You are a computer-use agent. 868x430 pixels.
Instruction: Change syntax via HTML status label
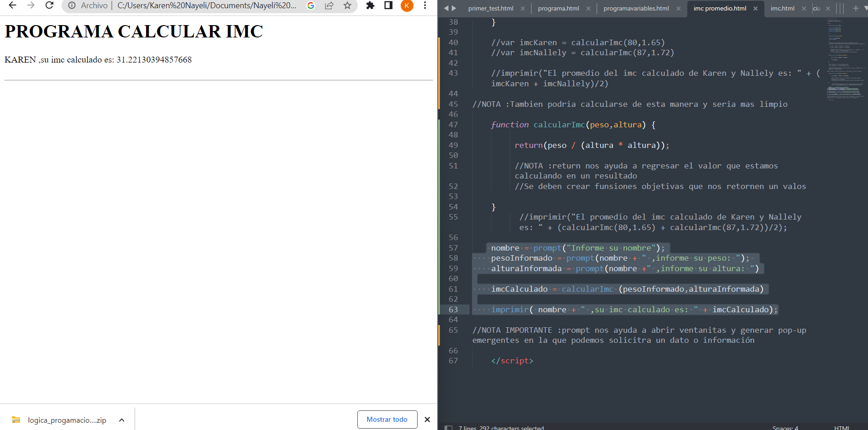coord(842,428)
